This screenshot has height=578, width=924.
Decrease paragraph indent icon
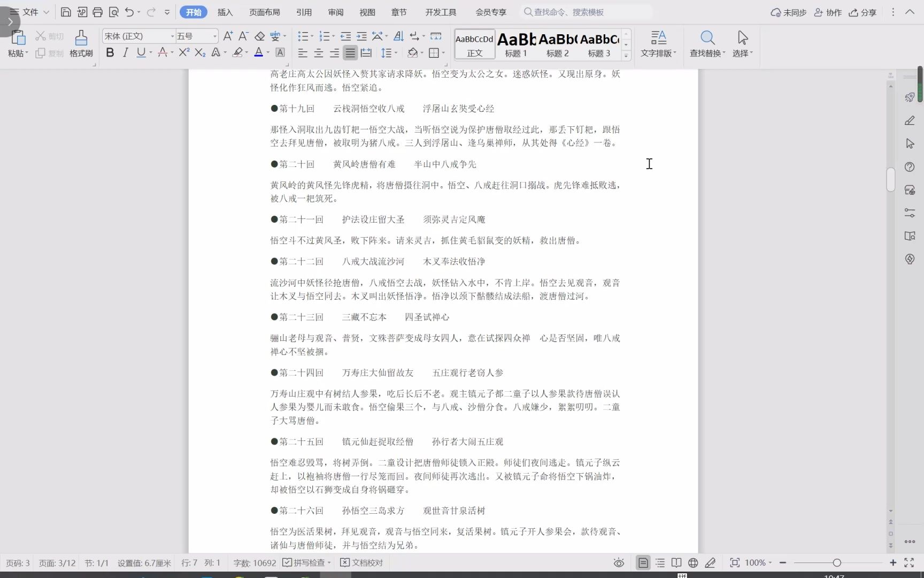tap(345, 36)
